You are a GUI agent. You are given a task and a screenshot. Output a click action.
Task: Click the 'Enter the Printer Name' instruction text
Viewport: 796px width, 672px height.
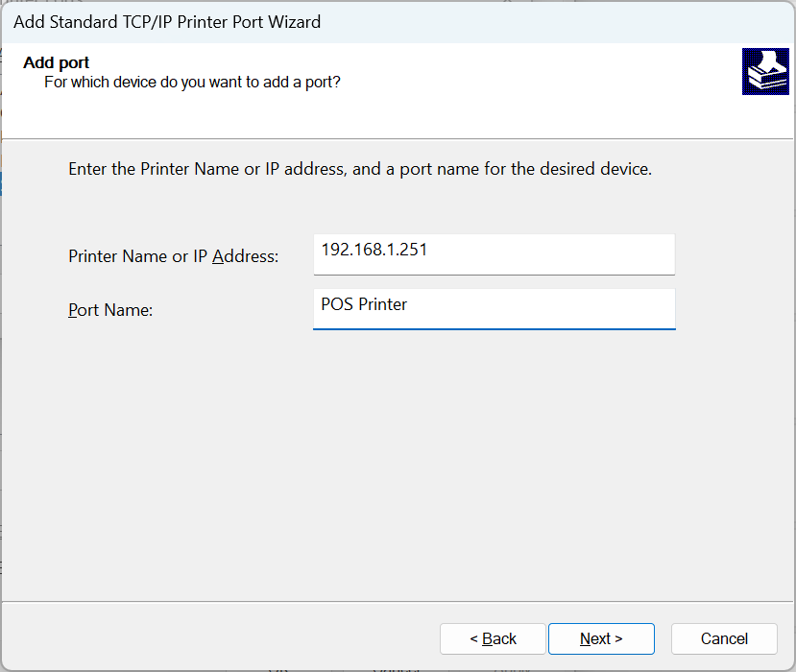(360, 169)
